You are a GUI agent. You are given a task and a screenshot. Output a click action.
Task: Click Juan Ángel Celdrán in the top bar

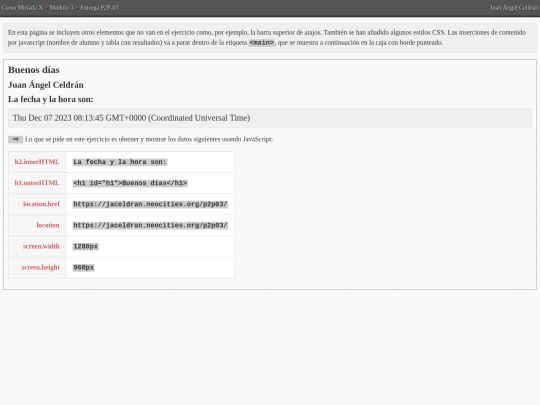514,8
